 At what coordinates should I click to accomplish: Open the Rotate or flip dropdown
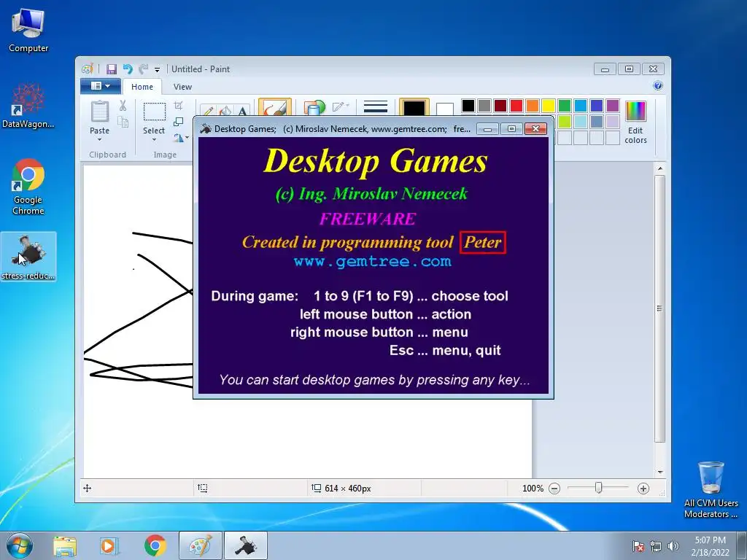click(x=181, y=138)
